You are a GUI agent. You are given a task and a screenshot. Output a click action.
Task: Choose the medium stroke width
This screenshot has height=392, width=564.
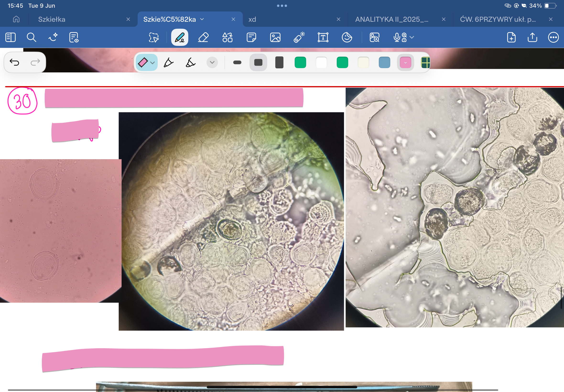click(x=258, y=62)
